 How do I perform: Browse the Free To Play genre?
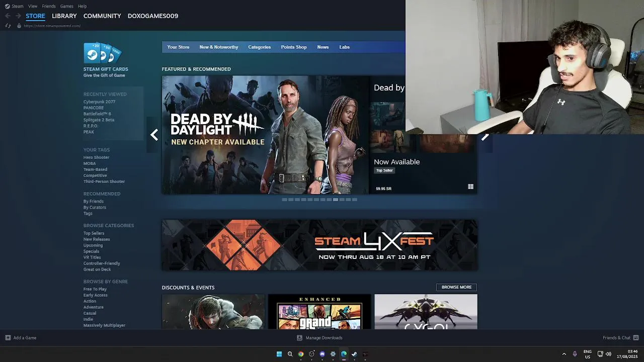pos(95,289)
